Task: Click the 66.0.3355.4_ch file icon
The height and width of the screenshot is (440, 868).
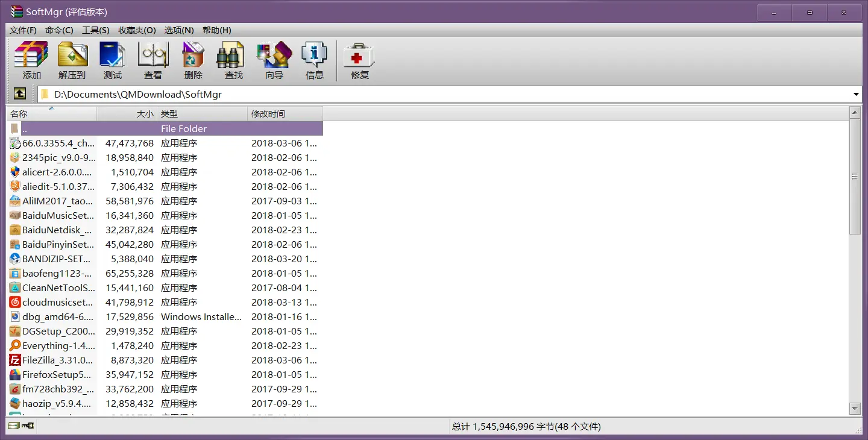Action: (15, 143)
